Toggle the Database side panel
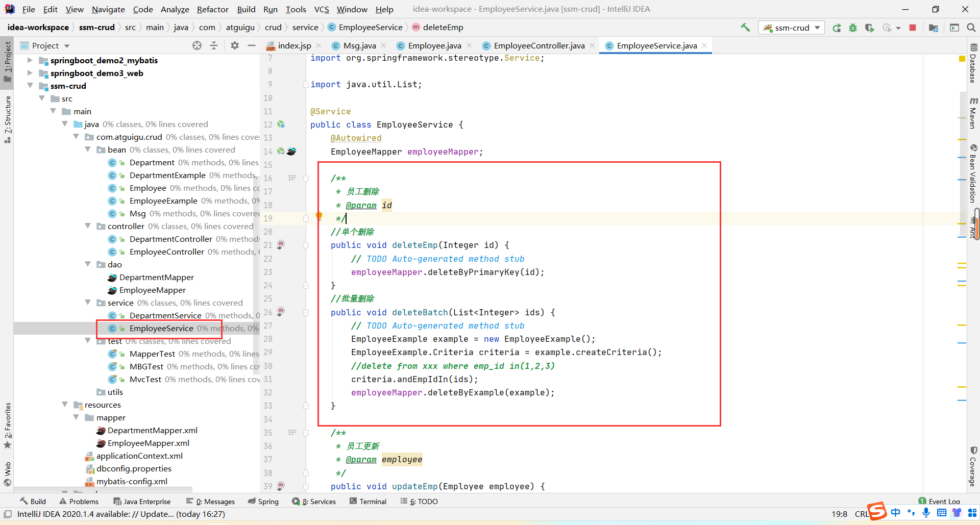 point(973,63)
